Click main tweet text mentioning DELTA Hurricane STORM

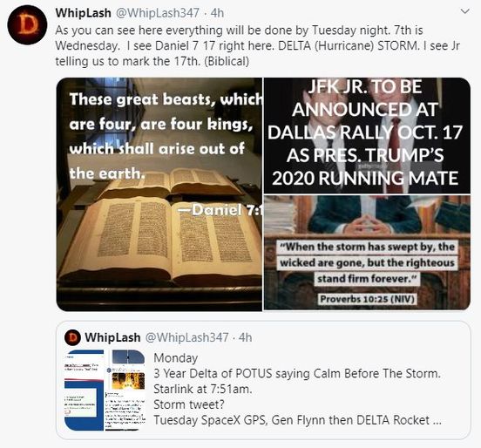click(257, 45)
